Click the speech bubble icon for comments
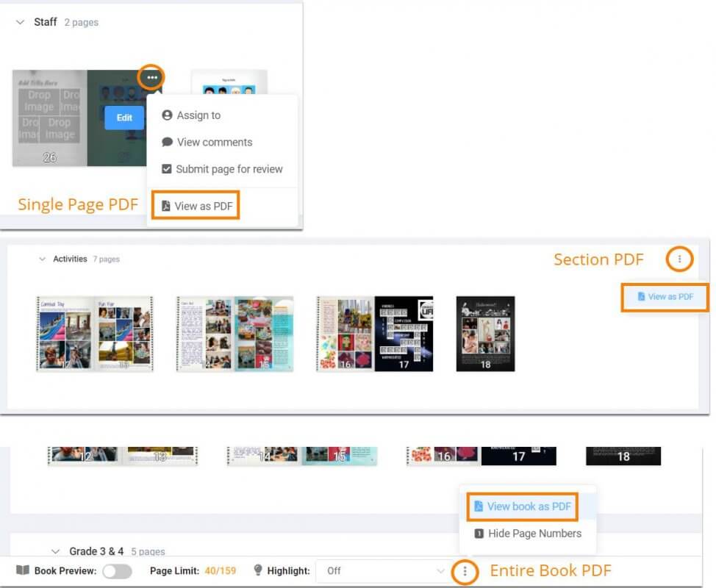716x588 pixels. pos(167,142)
